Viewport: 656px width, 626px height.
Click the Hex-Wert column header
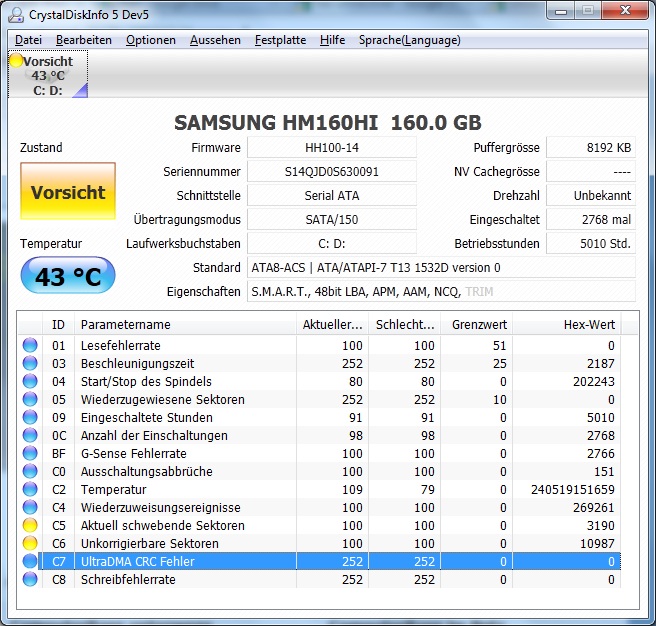click(567, 324)
